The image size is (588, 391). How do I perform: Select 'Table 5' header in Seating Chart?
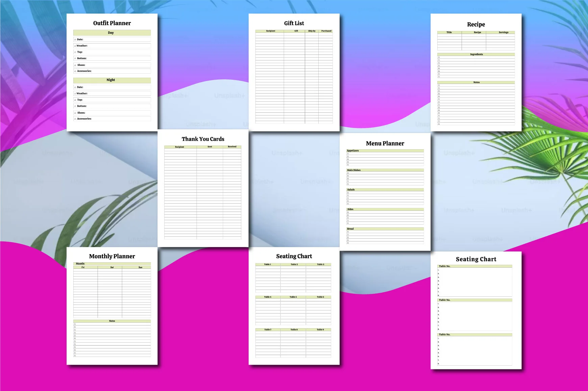(x=293, y=297)
